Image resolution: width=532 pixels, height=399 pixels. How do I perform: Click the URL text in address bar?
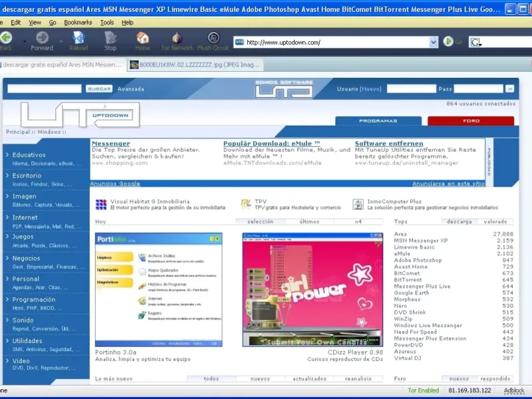pyautogui.click(x=283, y=43)
